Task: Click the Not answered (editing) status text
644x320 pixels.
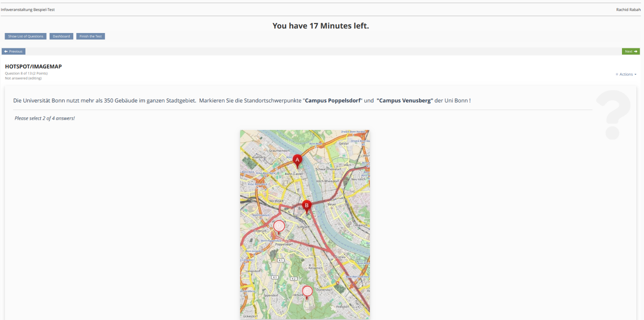Action: (23, 78)
